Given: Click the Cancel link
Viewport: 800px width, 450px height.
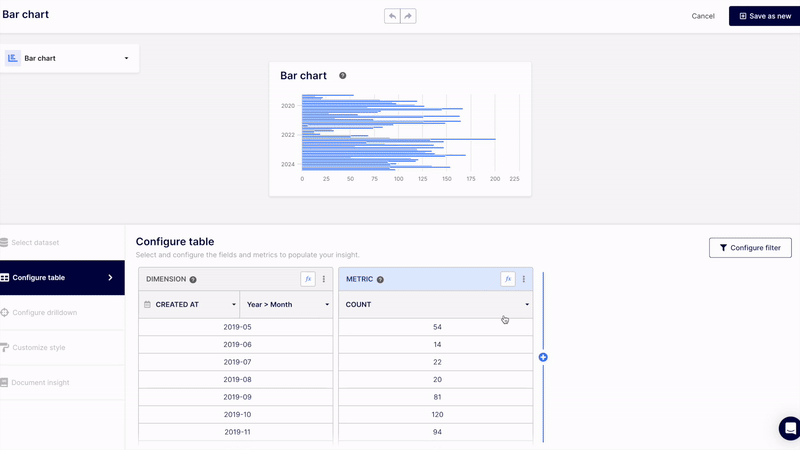Looking at the screenshot, I should click(703, 16).
